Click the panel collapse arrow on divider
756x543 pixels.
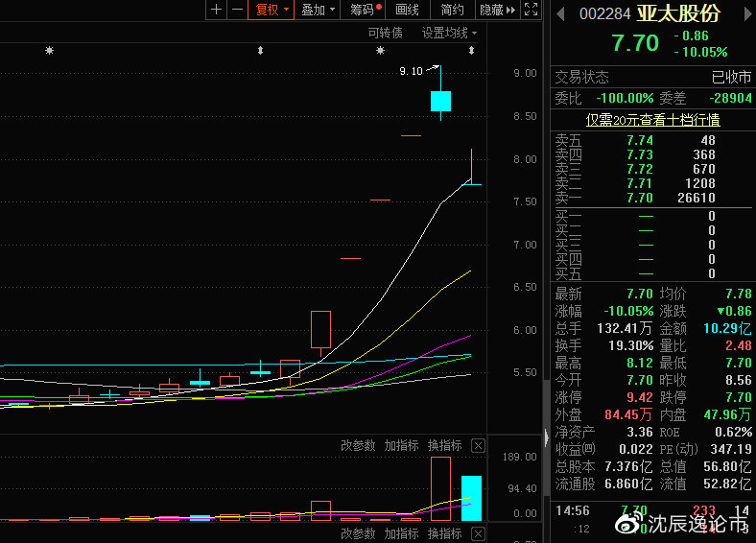pos(547,437)
